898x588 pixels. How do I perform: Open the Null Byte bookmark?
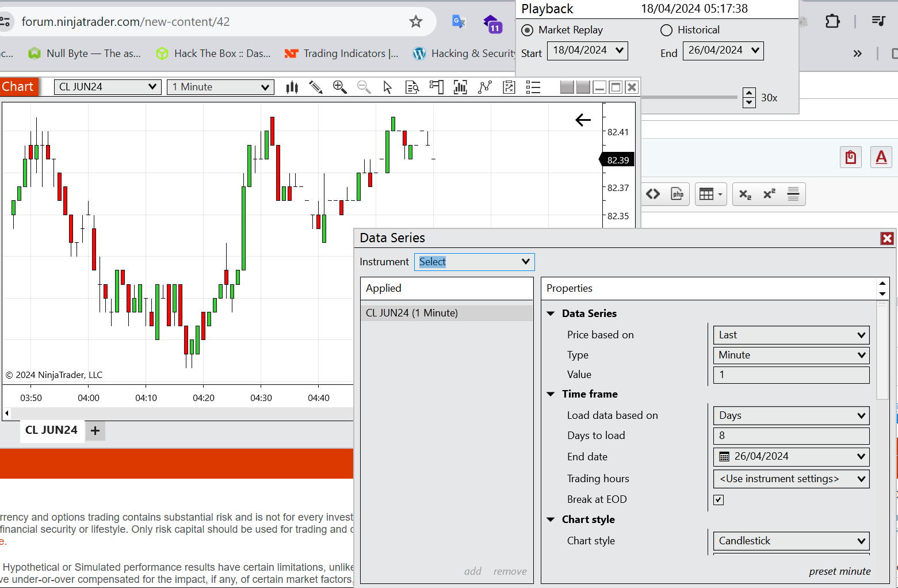click(85, 54)
